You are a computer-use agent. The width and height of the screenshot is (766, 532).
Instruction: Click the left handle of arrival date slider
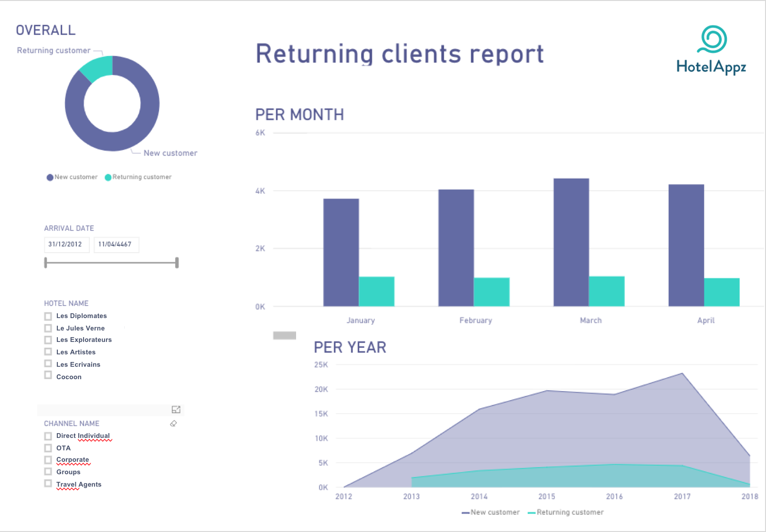46,263
